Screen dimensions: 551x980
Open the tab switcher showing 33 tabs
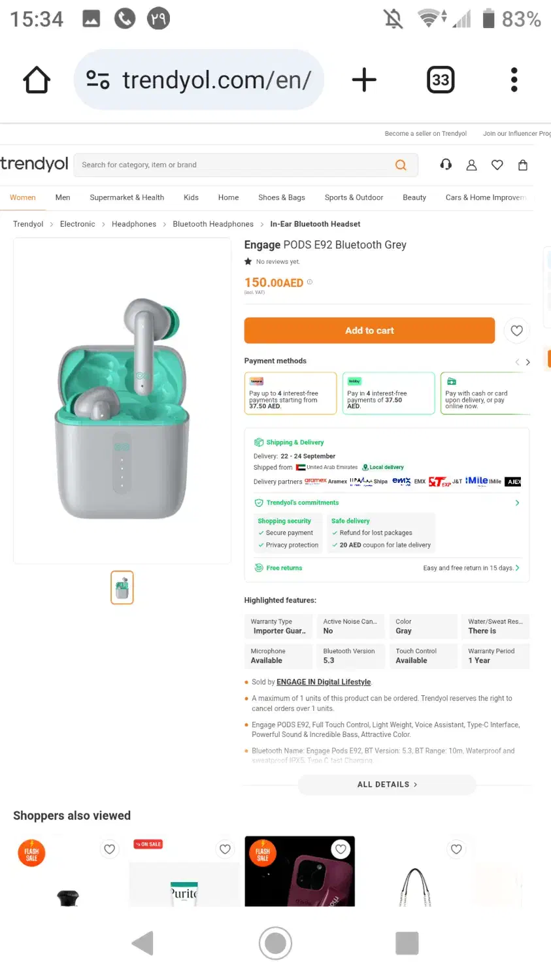441,80
